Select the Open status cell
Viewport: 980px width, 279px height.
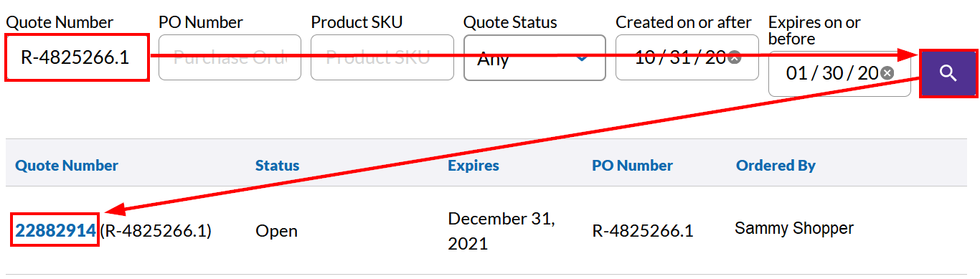click(276, 231)
